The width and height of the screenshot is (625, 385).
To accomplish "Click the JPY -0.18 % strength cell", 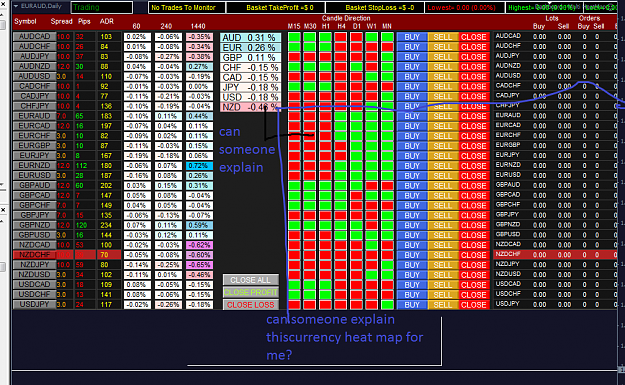I will point(250,88).
